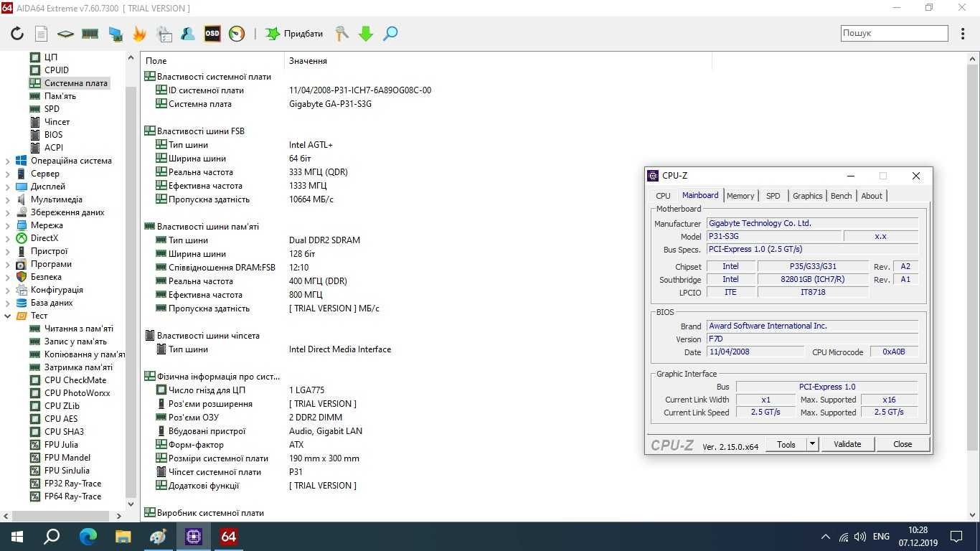Click the Конфігурація sidebar icon
Viewport: 980px width, 551px height.
pos(22,290)
